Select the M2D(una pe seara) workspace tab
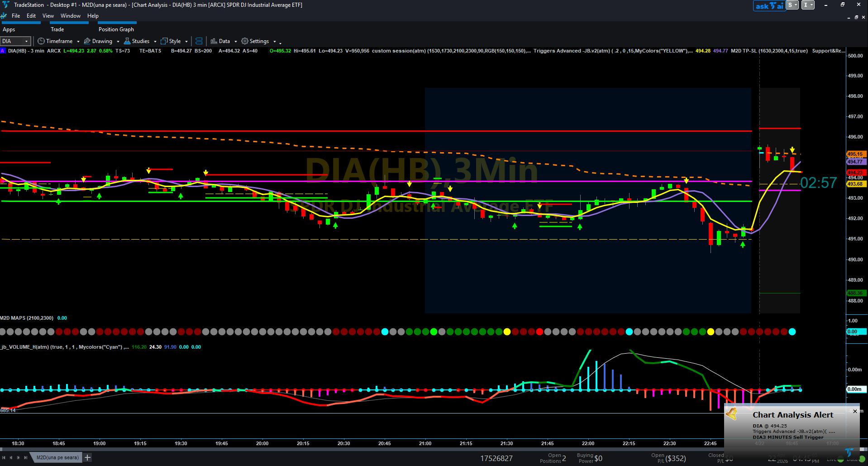Viewport: 868px width, 466px height. [57, 458]
